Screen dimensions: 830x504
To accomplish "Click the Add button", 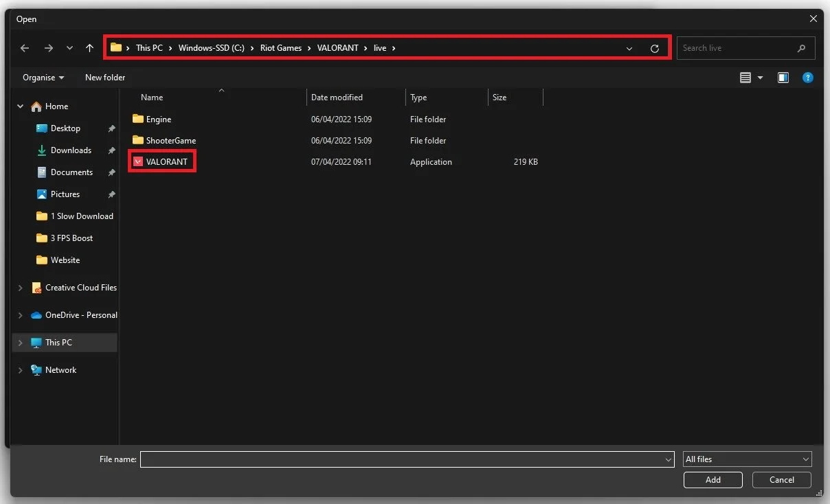I will [713, 480].
